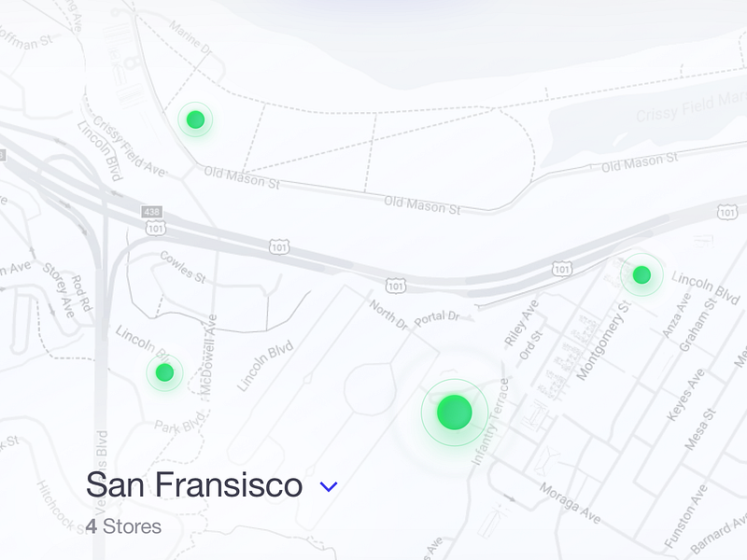Click the green store marker above Park Blvd
This screenshot has width=747, height=560.
click(164, 372)
